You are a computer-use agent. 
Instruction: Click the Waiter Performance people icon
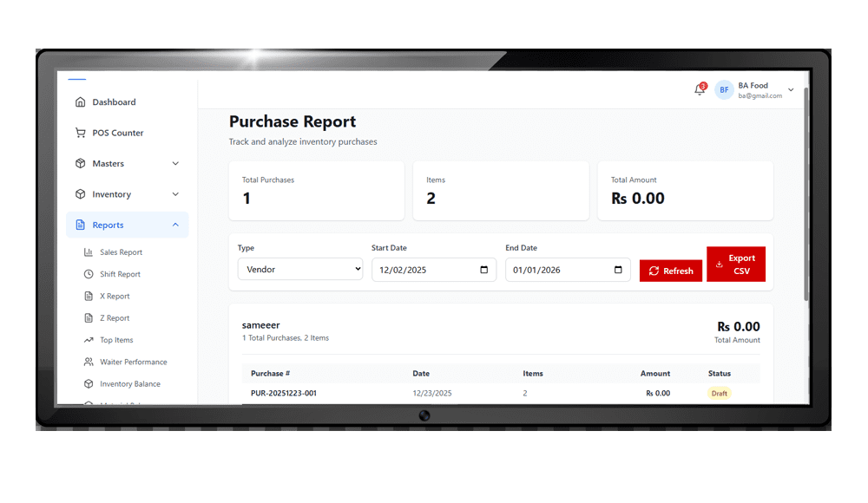click(89, 362)
